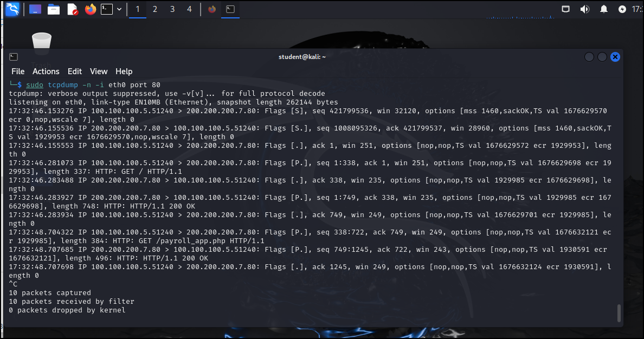The width and height of the screenshot is (644, 339).
Task: Focus the Firefox window in the taskbar
Action: click(x=212, y=9)
